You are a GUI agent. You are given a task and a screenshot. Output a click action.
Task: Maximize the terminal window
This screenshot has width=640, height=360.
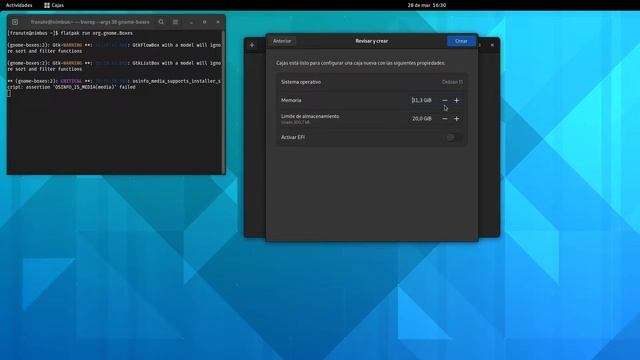point(204,22)
